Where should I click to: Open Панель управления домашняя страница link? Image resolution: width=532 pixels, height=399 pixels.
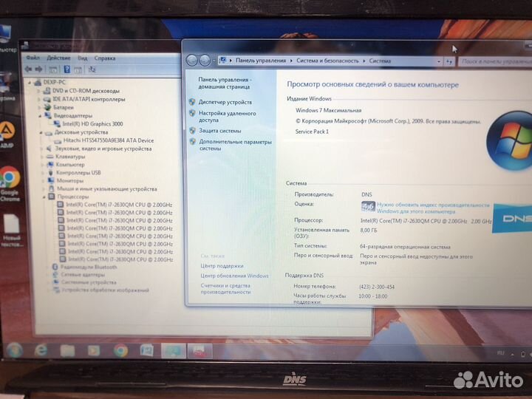(x=225, y=83)
